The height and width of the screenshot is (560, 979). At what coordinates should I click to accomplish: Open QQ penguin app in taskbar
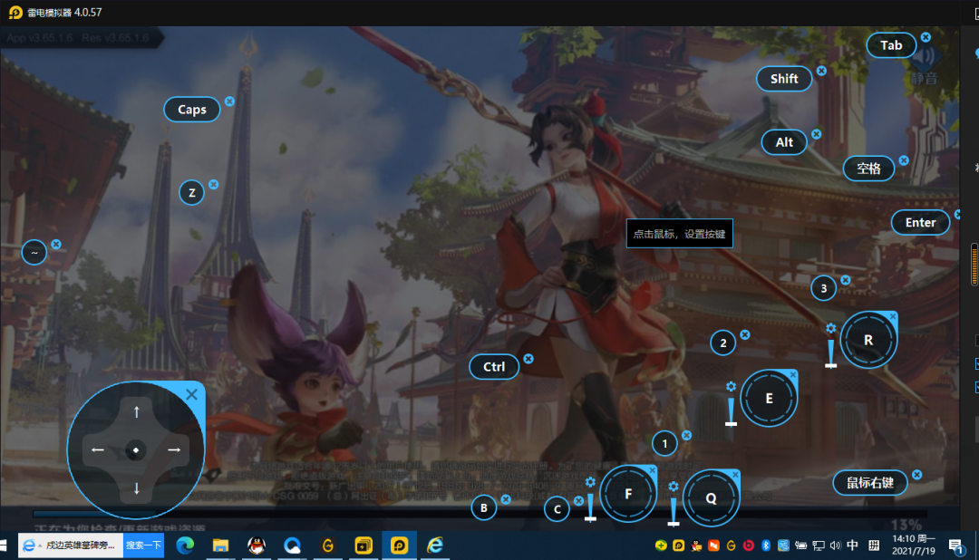click(x=256, y=545)
